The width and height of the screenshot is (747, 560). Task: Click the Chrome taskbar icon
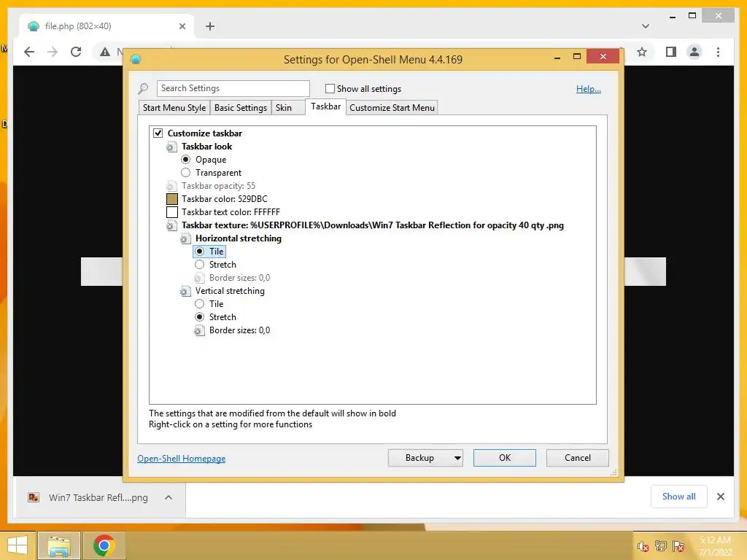[104, 545]
